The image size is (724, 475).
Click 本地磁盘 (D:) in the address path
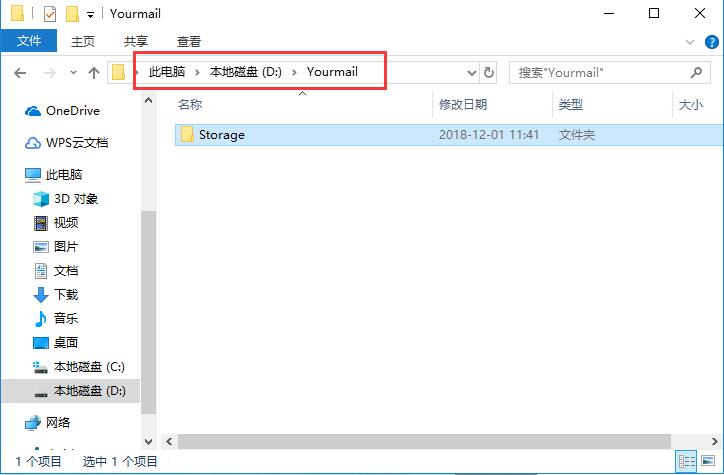point(246,72)
